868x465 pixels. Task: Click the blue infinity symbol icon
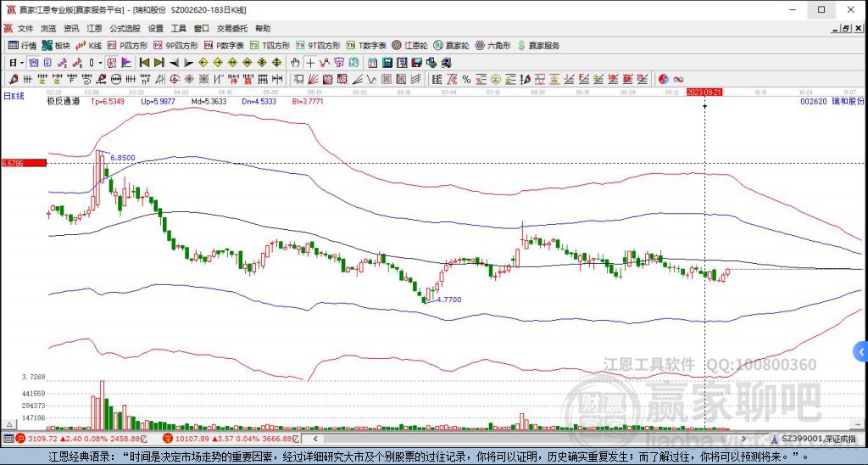(678, 79)
